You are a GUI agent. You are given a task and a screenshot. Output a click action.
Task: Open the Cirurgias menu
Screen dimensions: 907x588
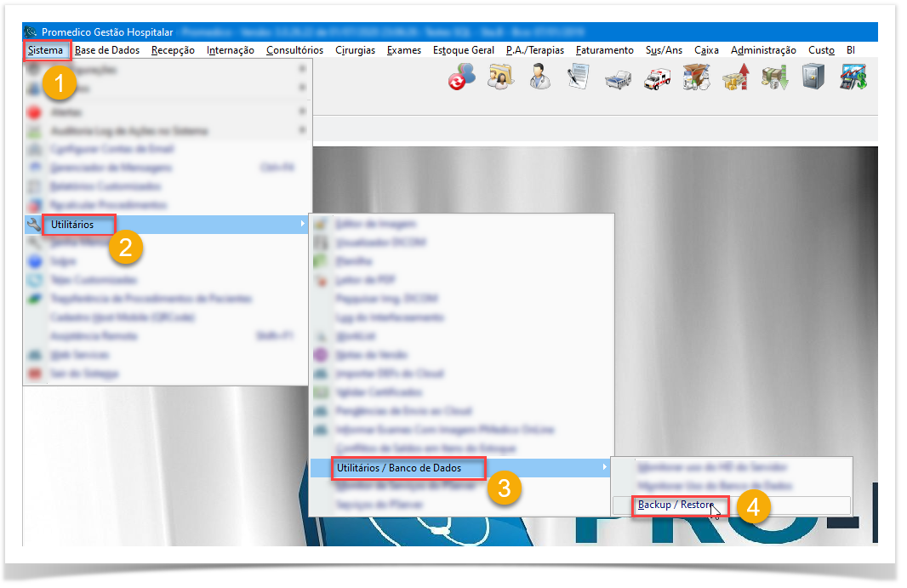click(355, 50)
